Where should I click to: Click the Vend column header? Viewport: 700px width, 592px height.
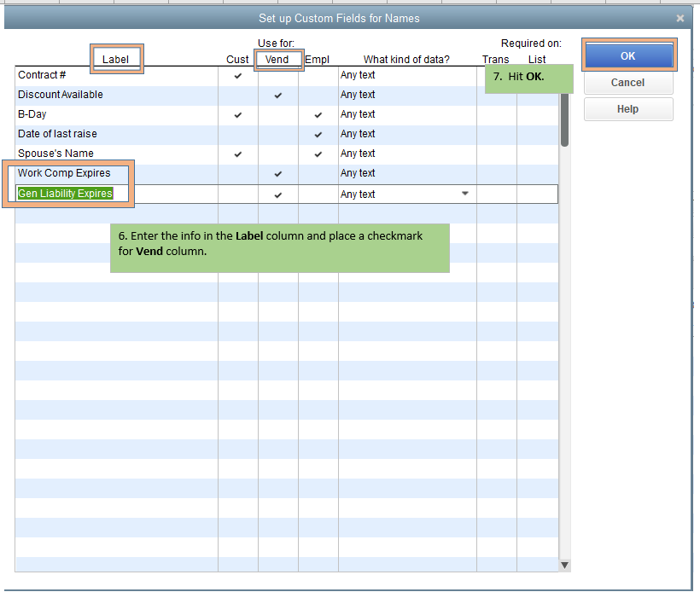(277, 60)
